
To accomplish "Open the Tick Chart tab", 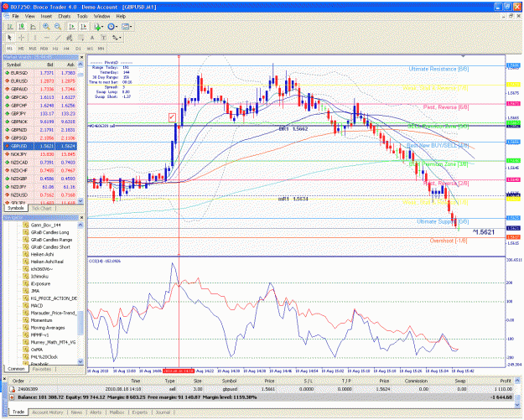I will pos(41,209).
